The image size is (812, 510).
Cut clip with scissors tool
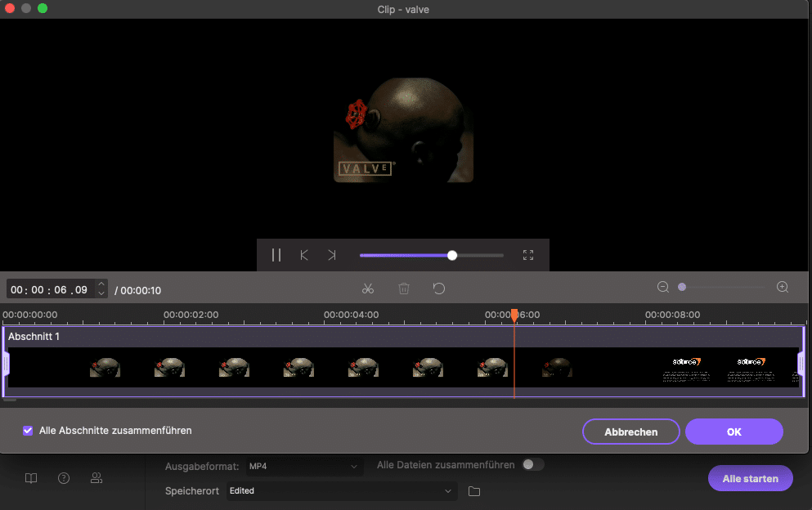[368, 289]
